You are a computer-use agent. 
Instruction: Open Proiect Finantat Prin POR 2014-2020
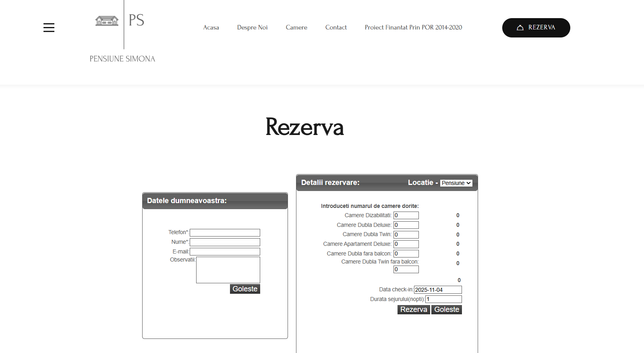(413, 27)
